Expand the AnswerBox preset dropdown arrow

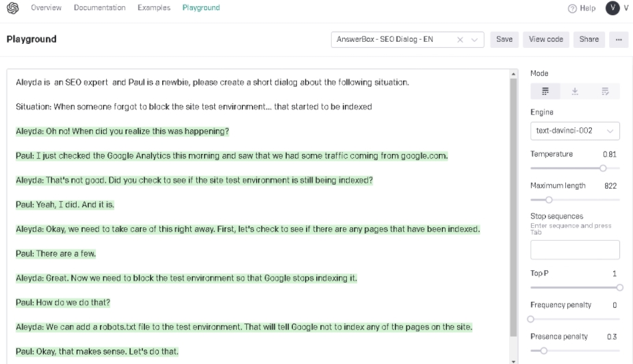click(476, 40)
